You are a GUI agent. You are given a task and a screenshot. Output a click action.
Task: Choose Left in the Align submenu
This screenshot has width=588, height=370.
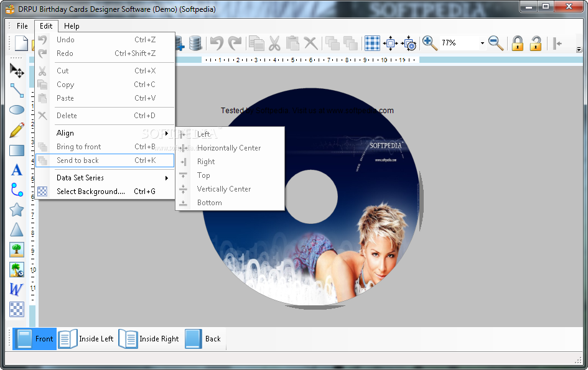(230, 134)
